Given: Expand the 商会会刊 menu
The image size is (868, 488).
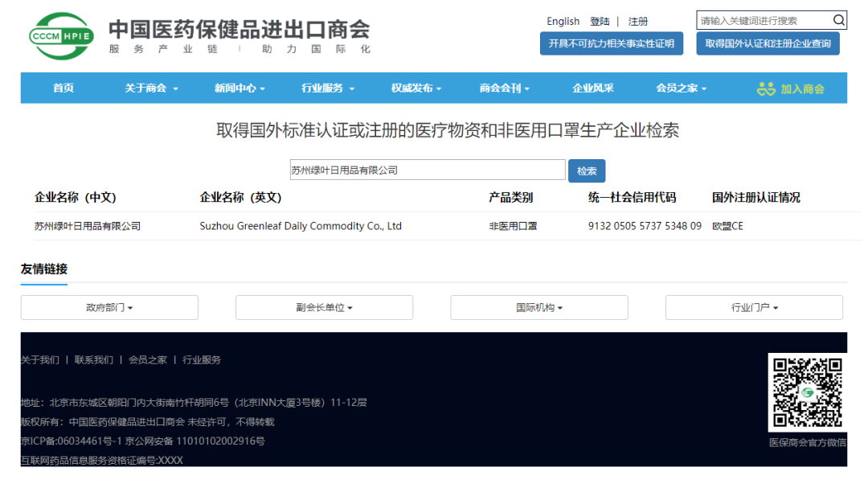Looking at the screenshot, I should (505, 88).
